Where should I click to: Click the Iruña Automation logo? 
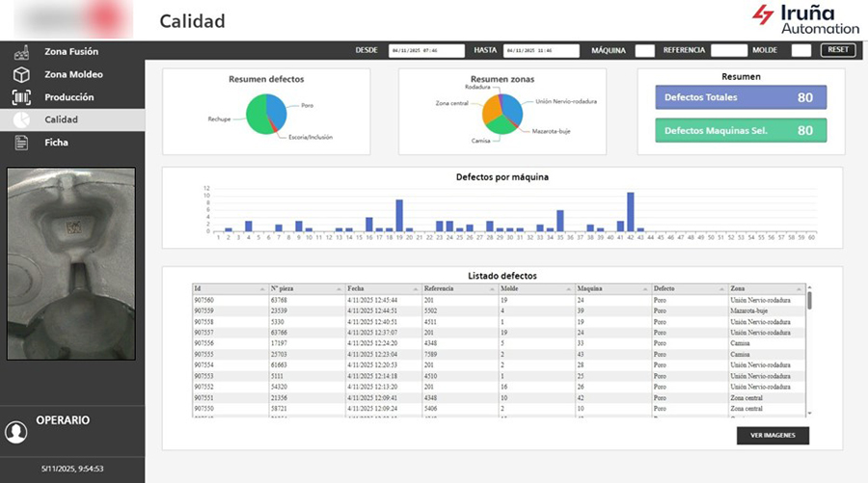(x=802, y=18)
